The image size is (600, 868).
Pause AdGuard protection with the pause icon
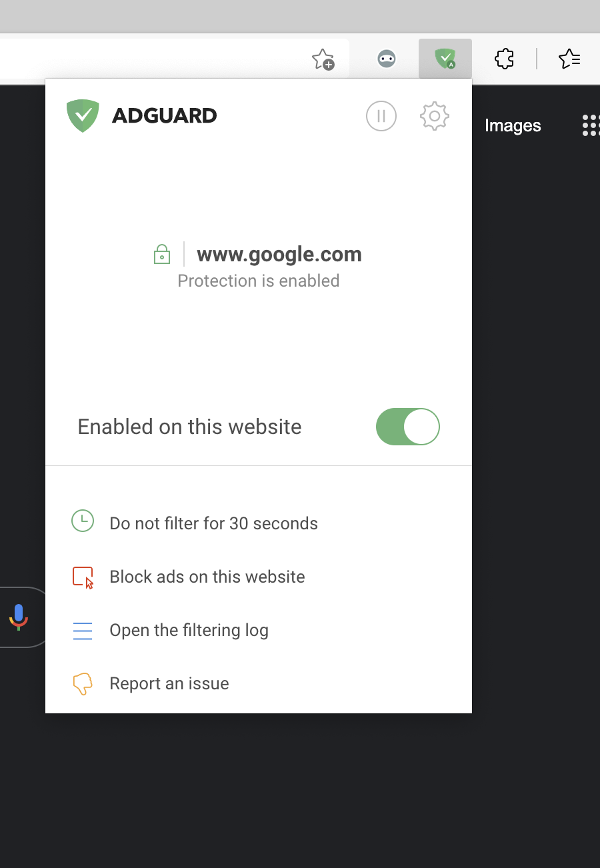coord(381,115)
